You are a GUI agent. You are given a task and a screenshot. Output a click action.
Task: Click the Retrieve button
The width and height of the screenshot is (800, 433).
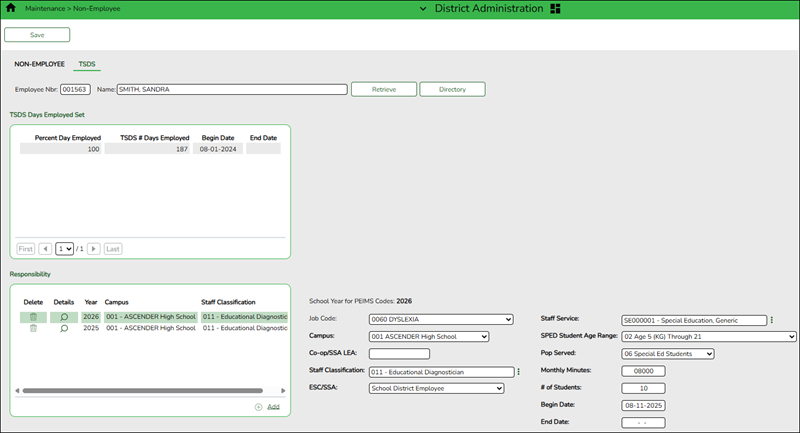383,89
